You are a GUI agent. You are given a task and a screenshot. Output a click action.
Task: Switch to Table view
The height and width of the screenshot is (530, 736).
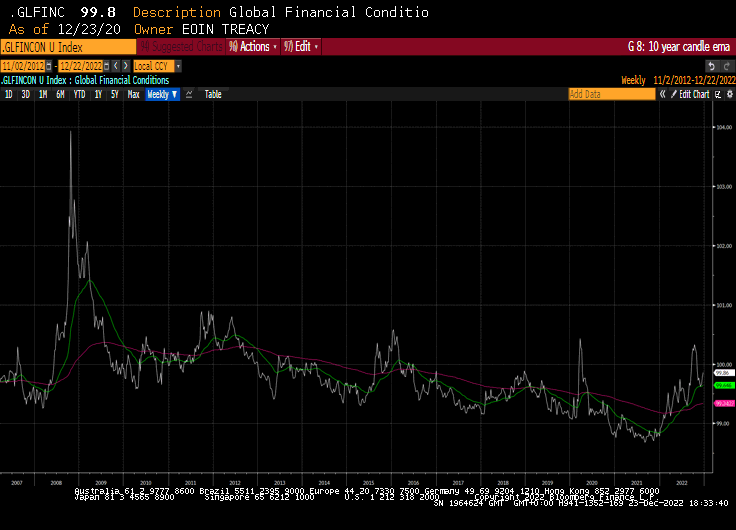coord(213,94)
